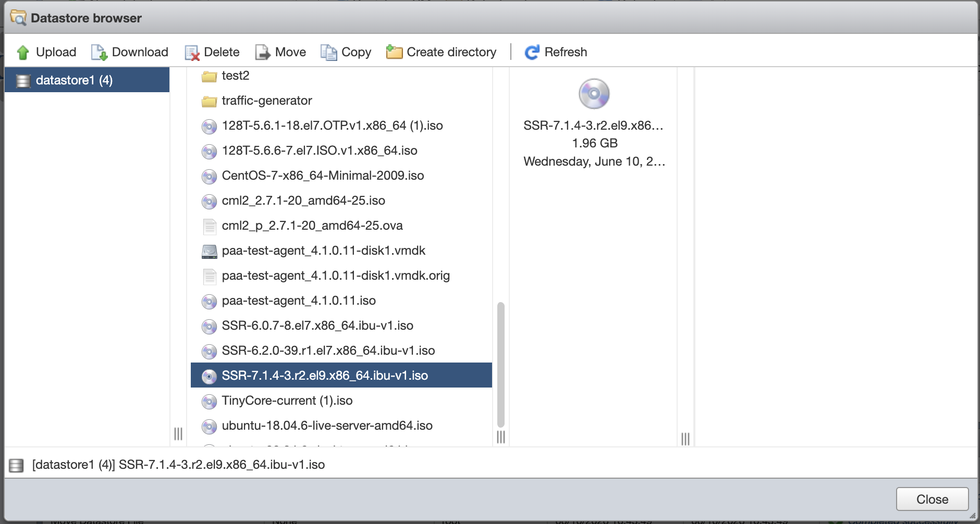The height and width of the screenshot is (524, 980).
Task: Click the Copy button label
Action: pos(357,52)
